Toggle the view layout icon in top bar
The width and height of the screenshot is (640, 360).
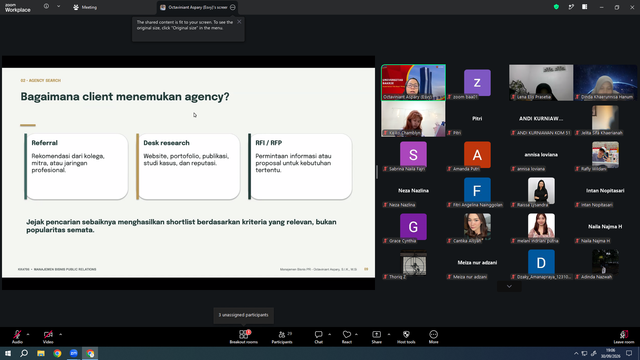coord(584,7)
